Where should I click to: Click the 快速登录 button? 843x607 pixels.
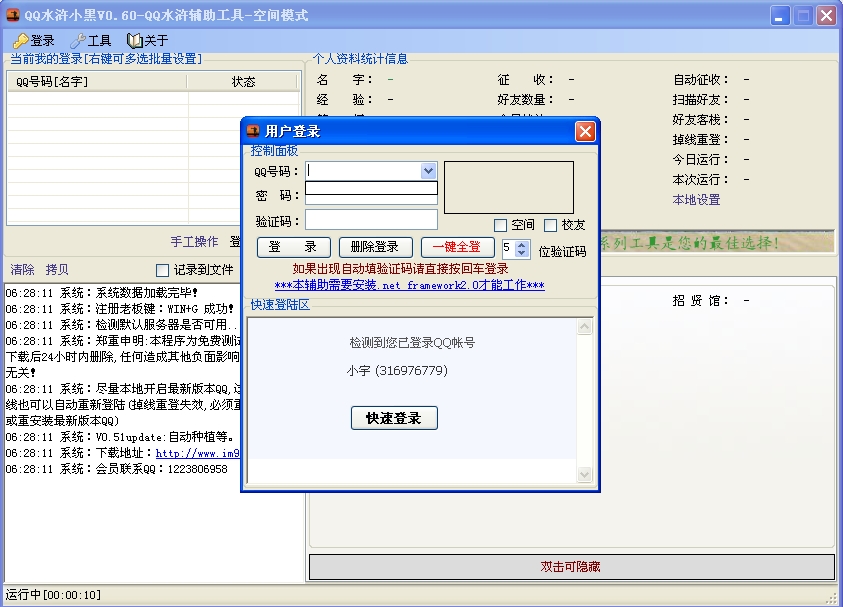[394, 418]
